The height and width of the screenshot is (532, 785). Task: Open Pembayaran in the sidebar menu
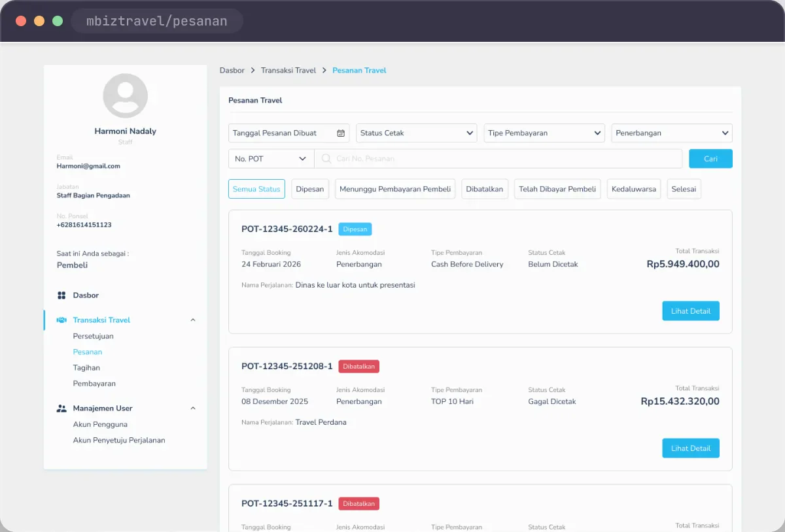(x=94, y=384)
